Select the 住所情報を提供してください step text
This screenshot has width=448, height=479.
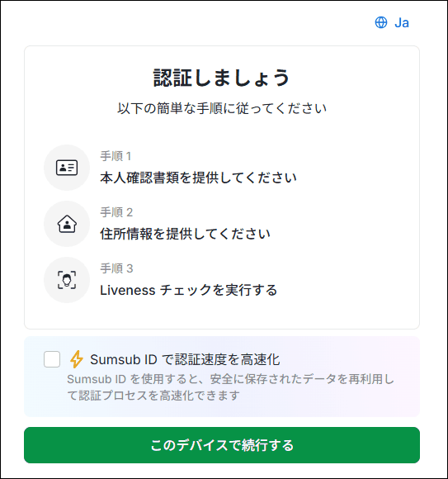point(186,234)
